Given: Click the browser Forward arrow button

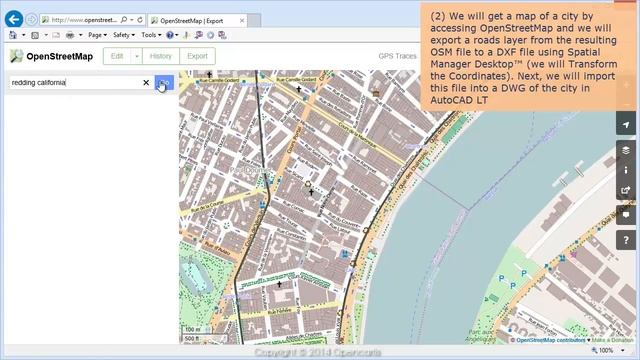Looking at the screenshot, I should [31, 20].
